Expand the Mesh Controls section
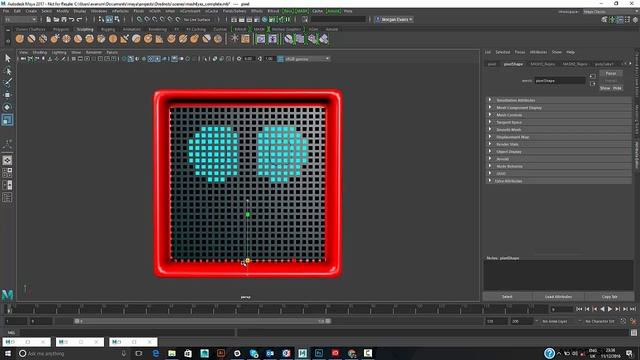Viewport: 640px width, 360px height. [x=559, y=115]
